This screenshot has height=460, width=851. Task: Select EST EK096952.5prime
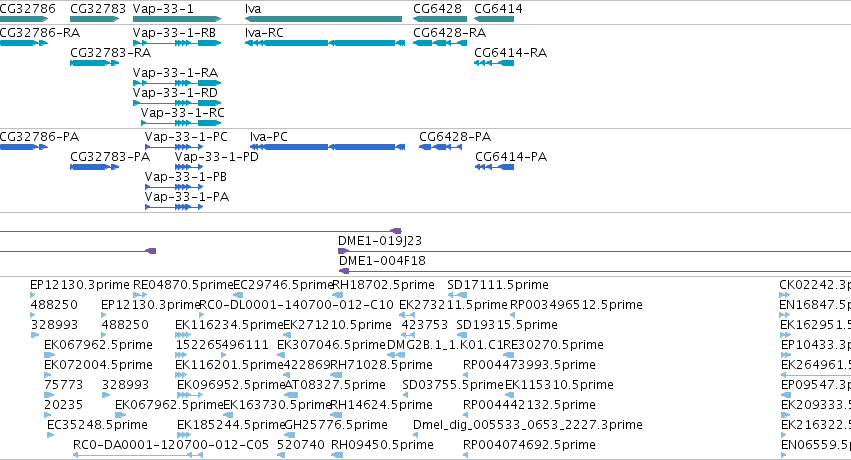(x=231, y=385)
